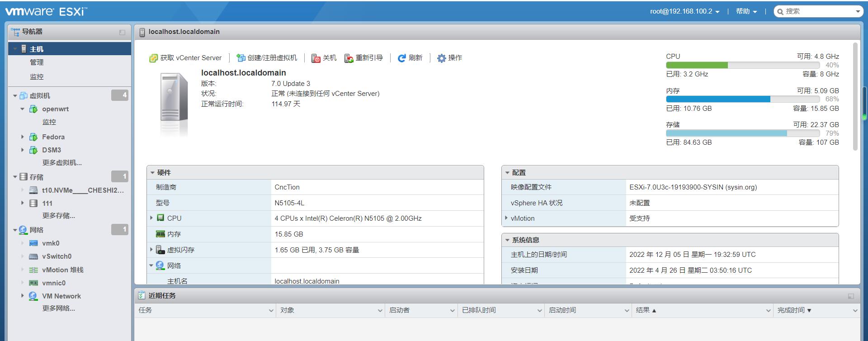Screen dimensions: 868x341
Task: Collapse the system information (系统信息) section
Action: [x=507, y=240]
